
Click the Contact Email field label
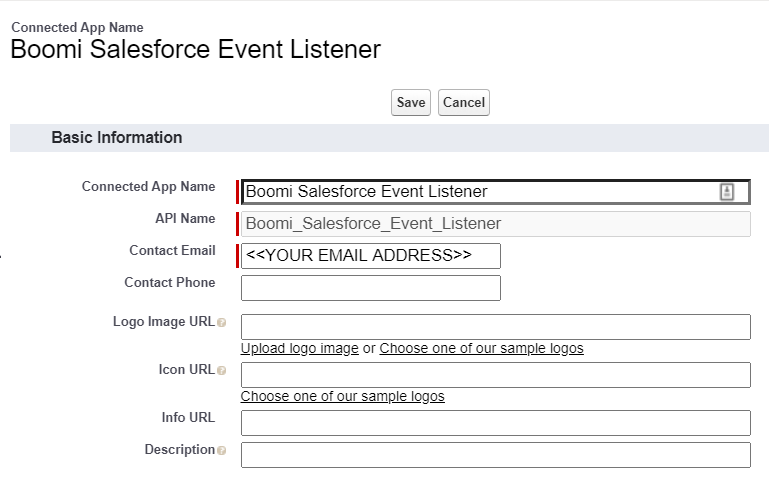172,251
